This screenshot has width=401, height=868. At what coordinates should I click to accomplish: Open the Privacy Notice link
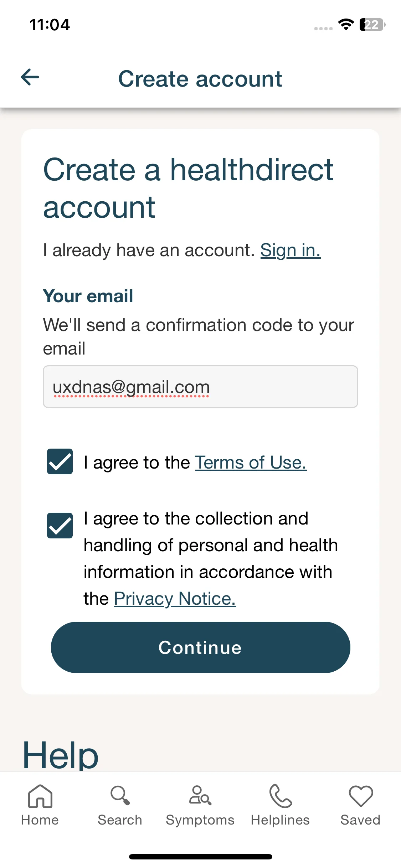click(175, 599)
